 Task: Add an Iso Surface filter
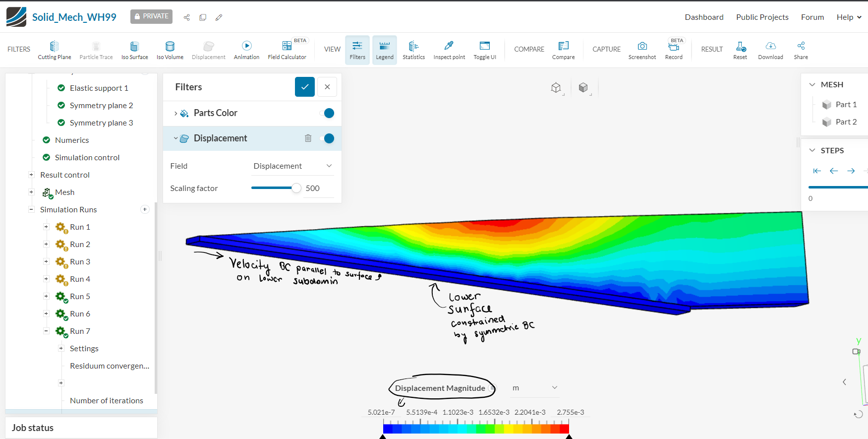[x=134, y=50]
